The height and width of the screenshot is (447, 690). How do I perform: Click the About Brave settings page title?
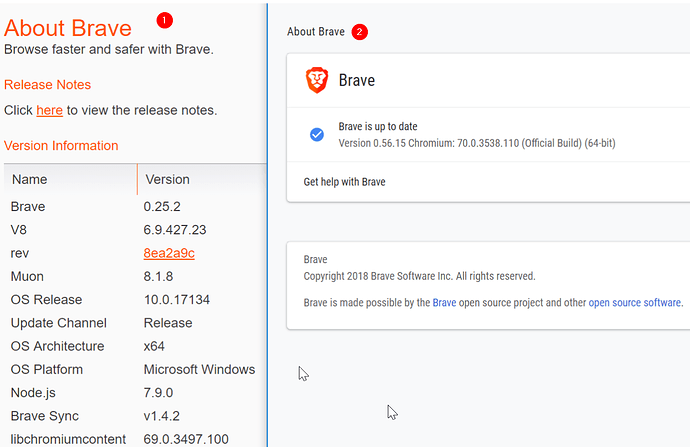coord(316,32)
